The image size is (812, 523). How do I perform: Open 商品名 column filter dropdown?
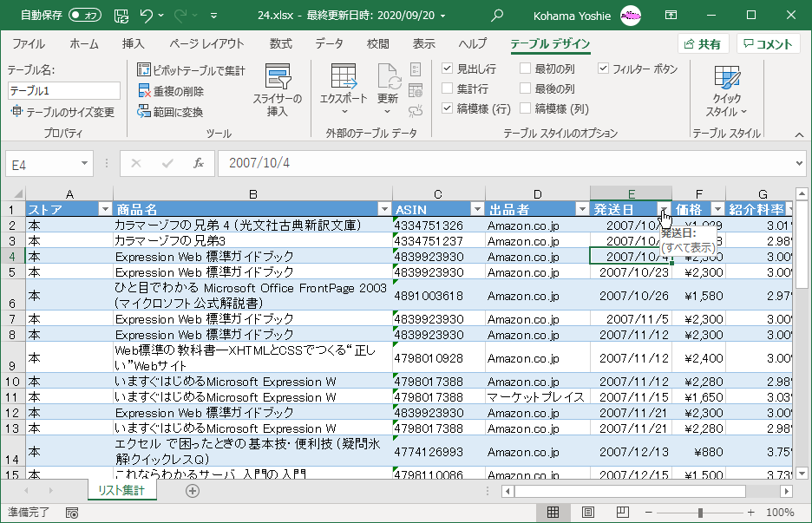tap(384, 209)
